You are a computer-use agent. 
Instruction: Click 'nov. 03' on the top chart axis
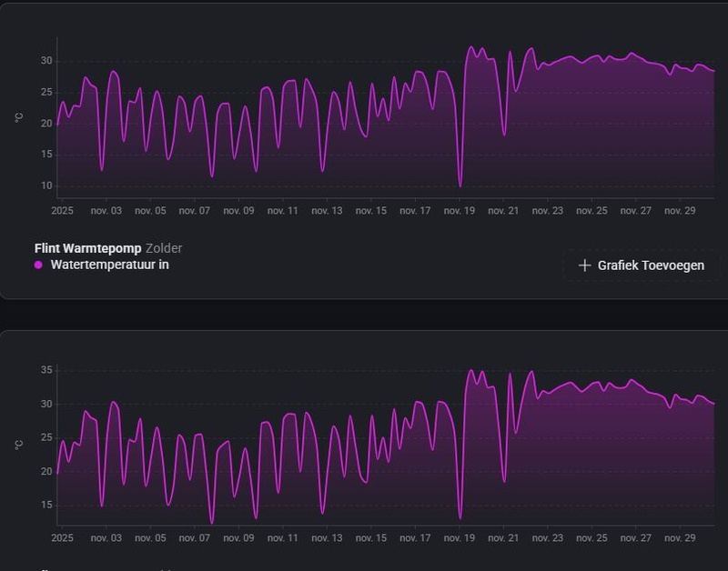(x=106, y=211)
